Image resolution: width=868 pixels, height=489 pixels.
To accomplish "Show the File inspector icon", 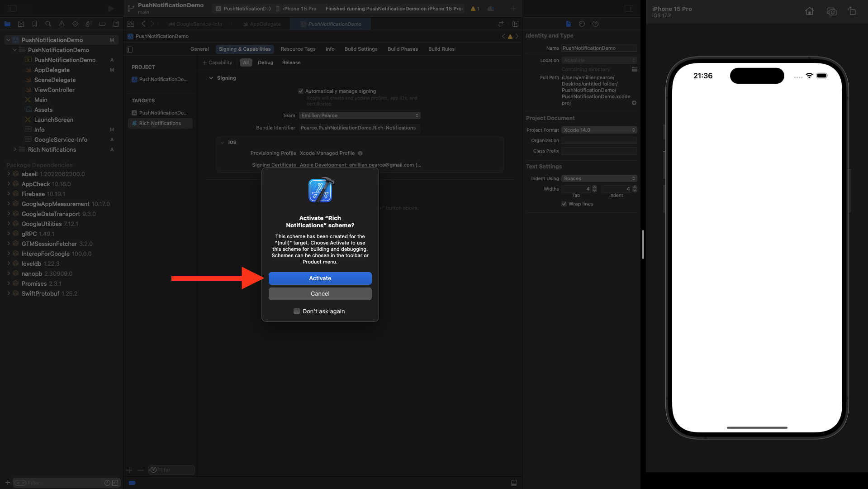I will coord(568,24).
